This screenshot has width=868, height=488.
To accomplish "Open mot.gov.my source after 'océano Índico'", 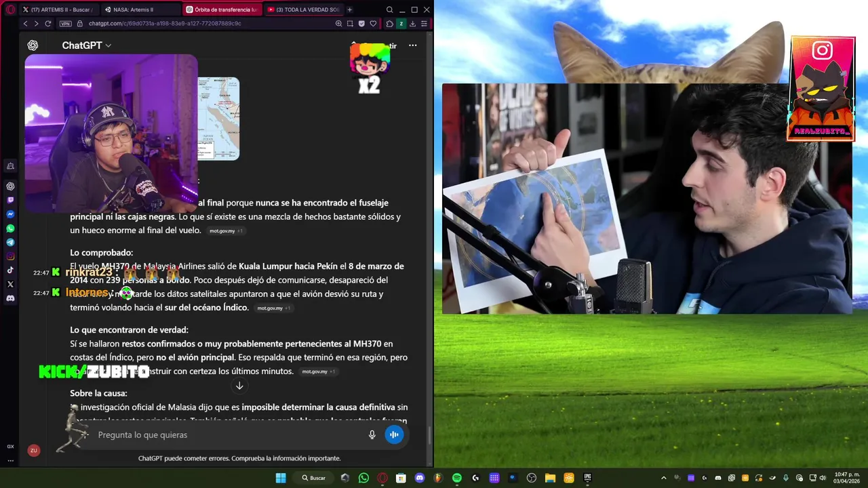I will 273,308.
